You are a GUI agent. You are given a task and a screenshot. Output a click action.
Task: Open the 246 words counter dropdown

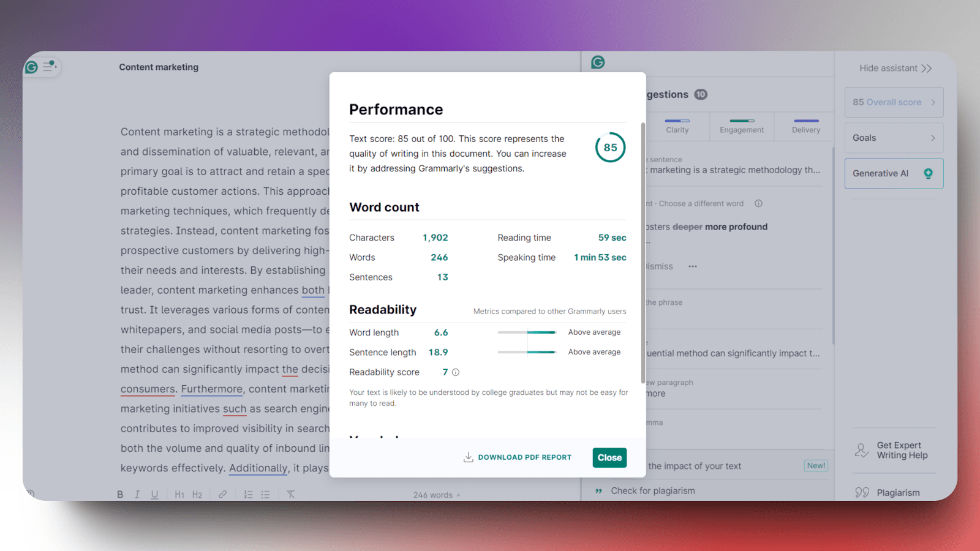coord(437,495)
